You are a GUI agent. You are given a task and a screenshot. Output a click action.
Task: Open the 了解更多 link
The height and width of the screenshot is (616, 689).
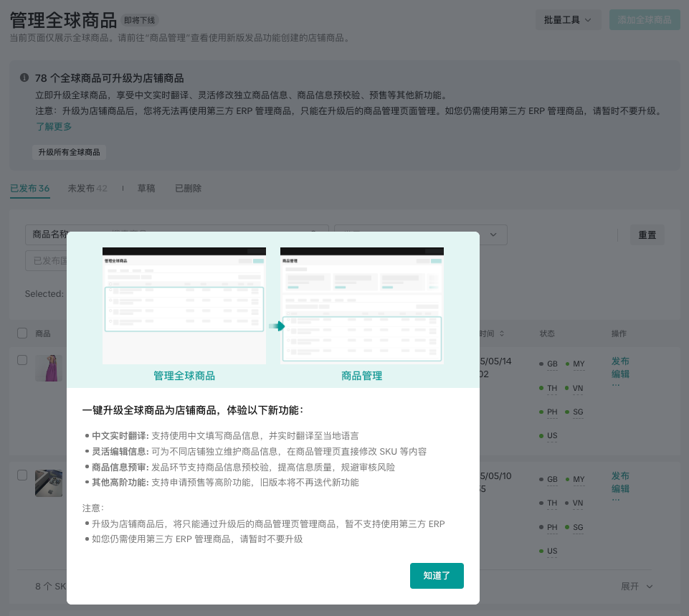click(x=54, y=127)
